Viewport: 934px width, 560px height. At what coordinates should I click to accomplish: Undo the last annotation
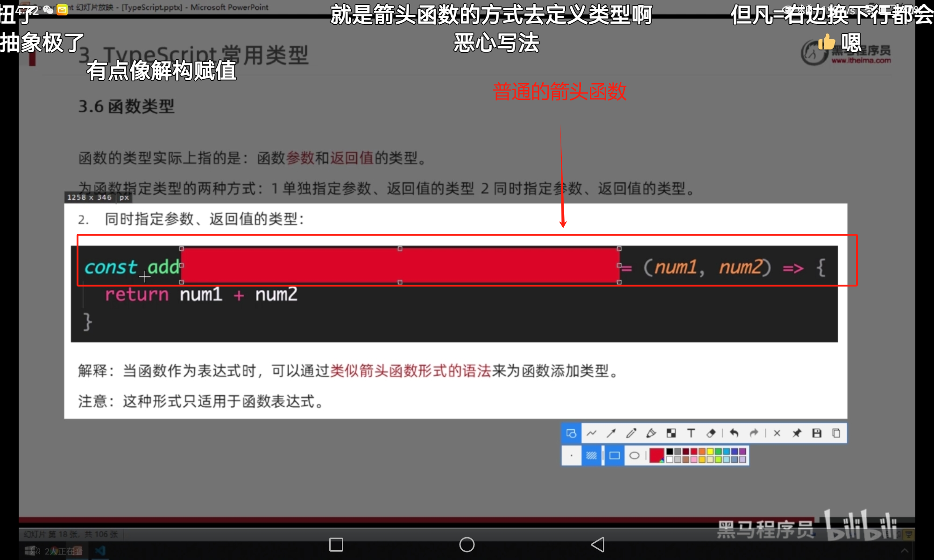pos(734,434)
